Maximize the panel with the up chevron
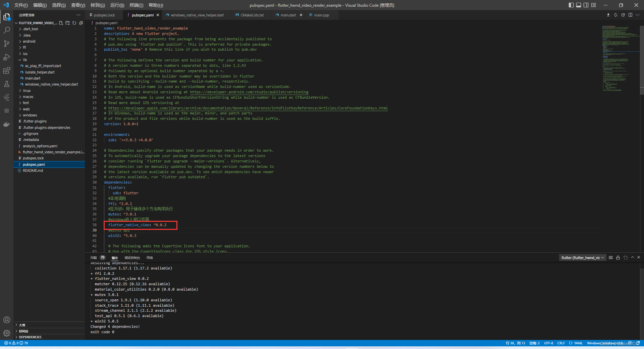 click(x=632, y=257)
